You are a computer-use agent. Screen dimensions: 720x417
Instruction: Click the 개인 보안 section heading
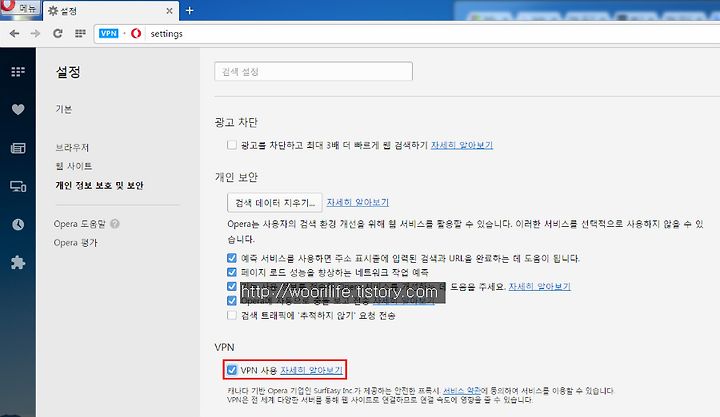[x=236, y=177]
